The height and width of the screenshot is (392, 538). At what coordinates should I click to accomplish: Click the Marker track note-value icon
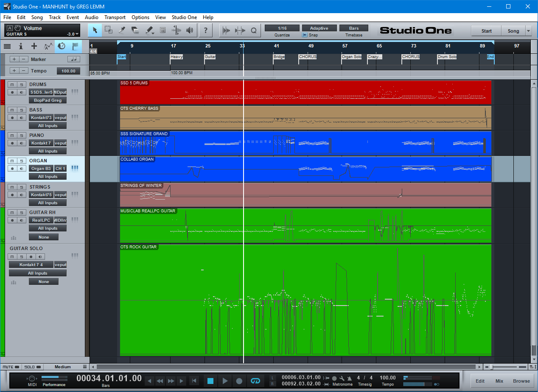74,59
